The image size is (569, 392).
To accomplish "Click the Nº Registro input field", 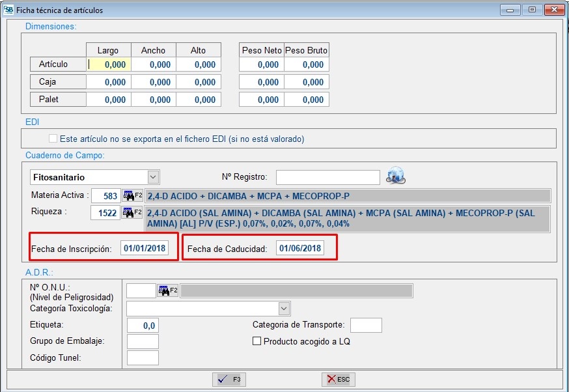I will [327, 177].
